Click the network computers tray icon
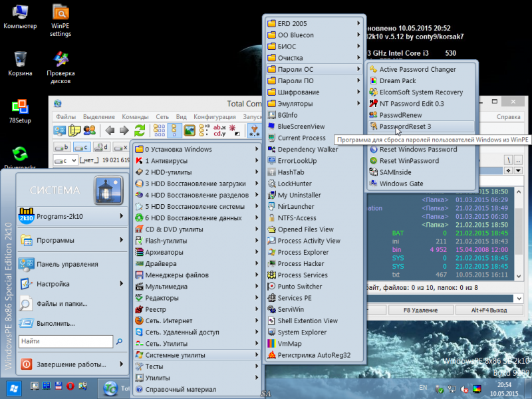 [x=452, y=389]
